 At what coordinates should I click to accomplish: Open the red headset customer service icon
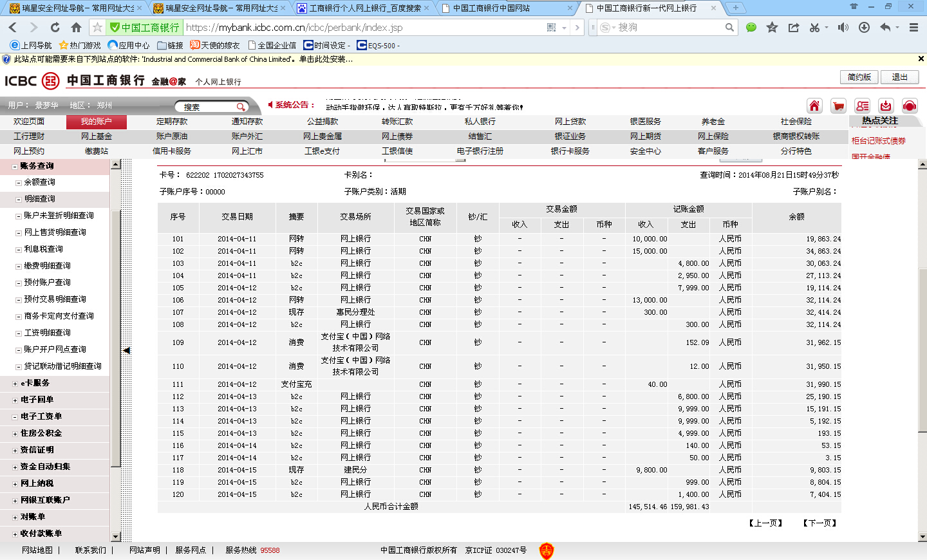(910, 106)
